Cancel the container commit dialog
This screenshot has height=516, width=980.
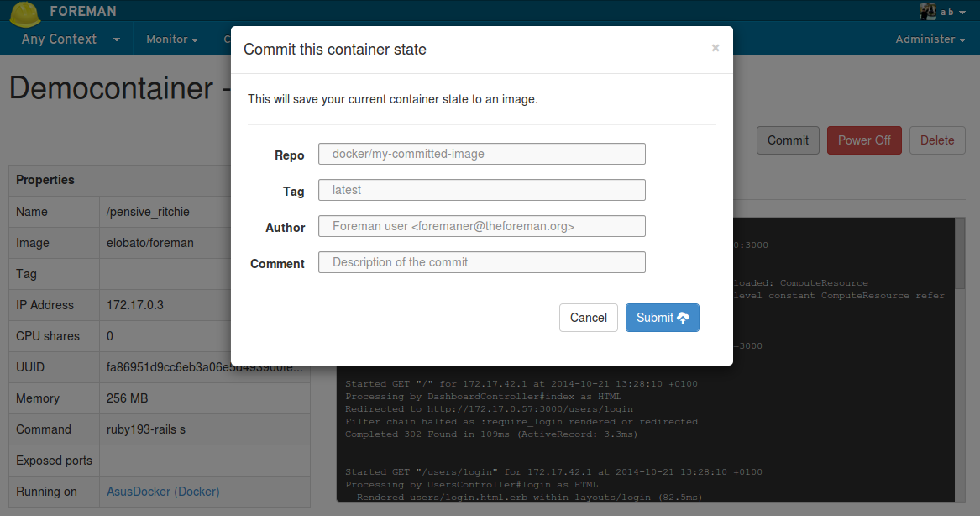point(588,318)
